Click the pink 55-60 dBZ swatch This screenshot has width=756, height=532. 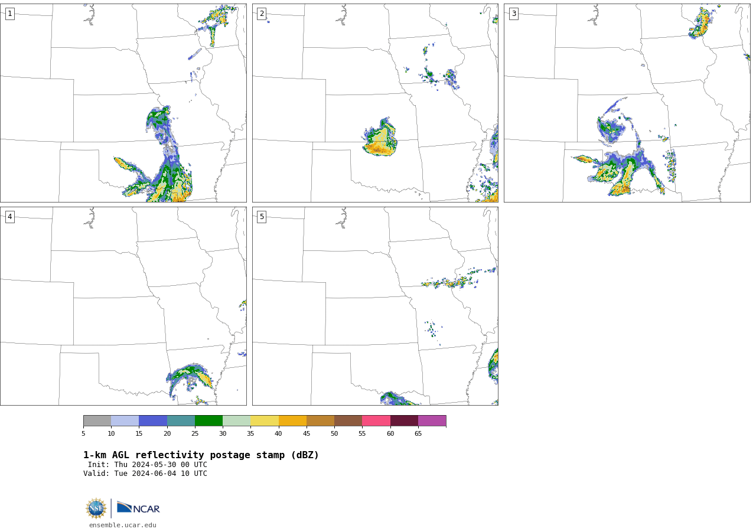click(376, 421)
